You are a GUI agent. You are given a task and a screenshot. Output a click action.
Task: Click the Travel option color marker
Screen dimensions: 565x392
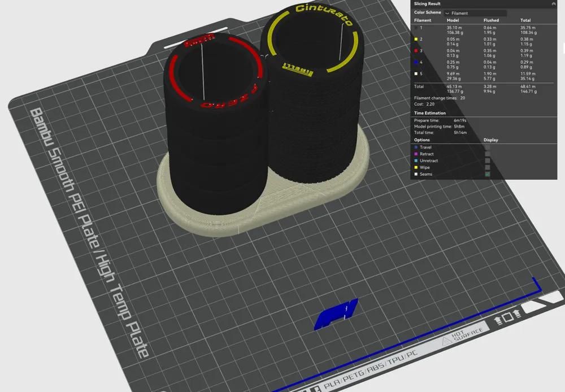click(416, 147)
